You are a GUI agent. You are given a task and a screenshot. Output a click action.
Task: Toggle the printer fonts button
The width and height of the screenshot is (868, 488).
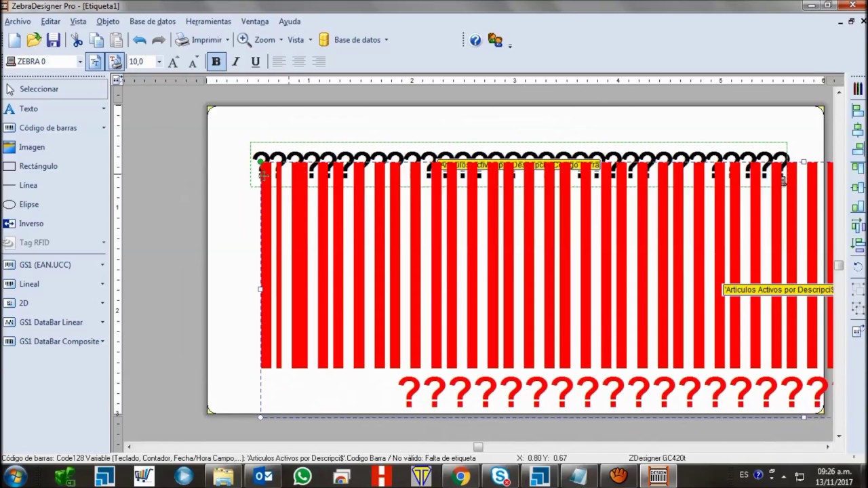click(115, 62)
